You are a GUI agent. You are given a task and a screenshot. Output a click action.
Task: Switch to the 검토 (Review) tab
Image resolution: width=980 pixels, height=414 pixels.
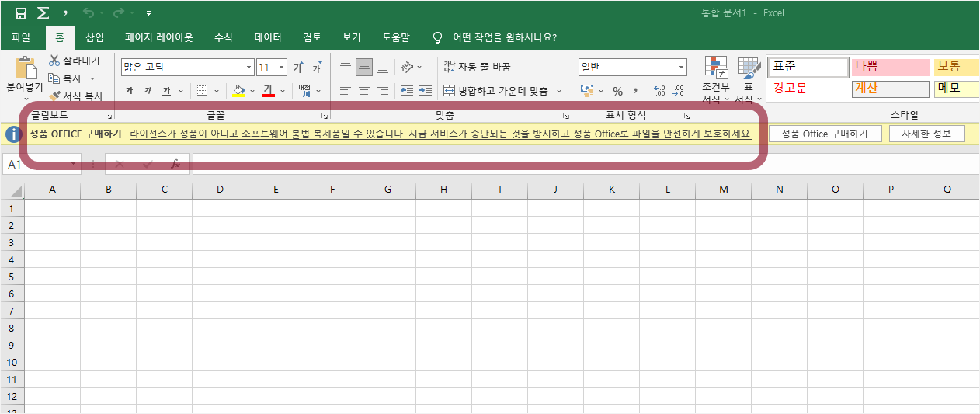click(312, 37)
